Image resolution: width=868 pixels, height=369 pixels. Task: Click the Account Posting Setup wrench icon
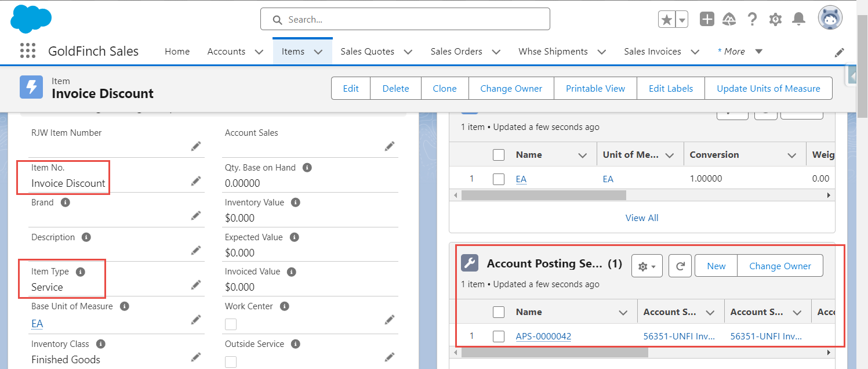point(470,263)
